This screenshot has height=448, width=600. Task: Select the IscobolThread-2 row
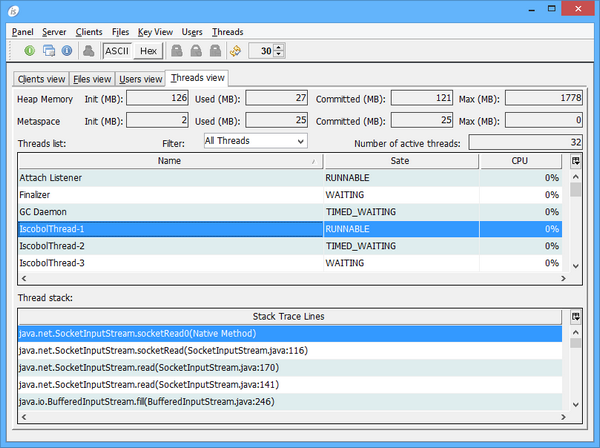point(168,245)
